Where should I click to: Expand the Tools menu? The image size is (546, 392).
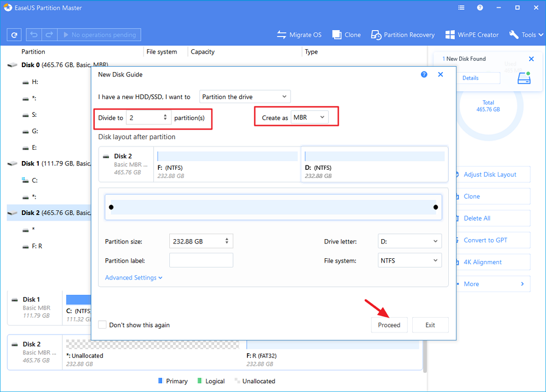pyautogui.click(x=526, y=35)
